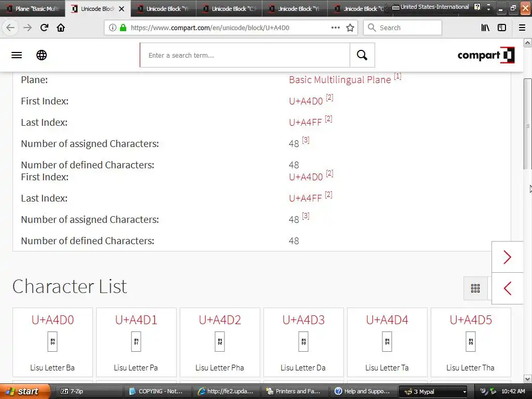Open page actions three-dot menu
532x399 pixels.
(x=336, y=28)
